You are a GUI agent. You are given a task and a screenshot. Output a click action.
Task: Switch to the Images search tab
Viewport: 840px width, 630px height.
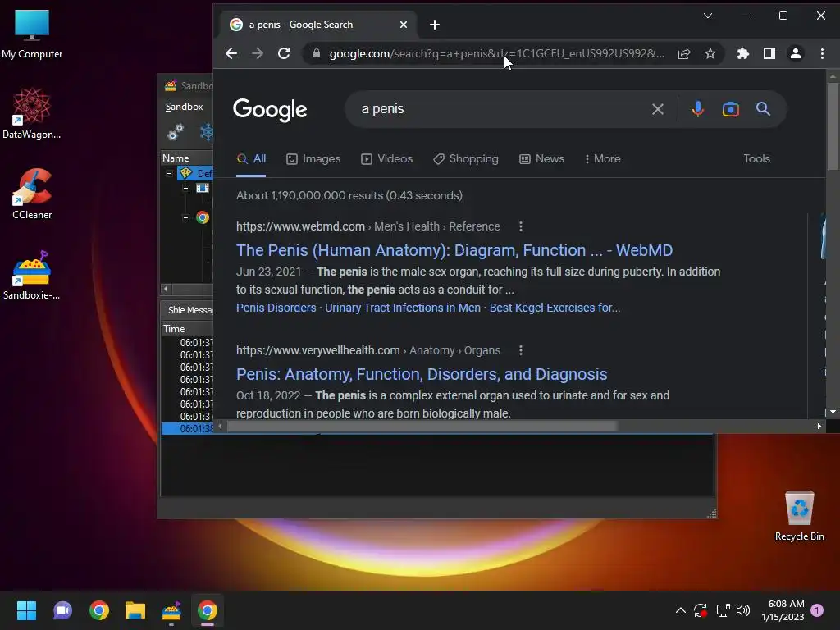click(x=313, y=159)
